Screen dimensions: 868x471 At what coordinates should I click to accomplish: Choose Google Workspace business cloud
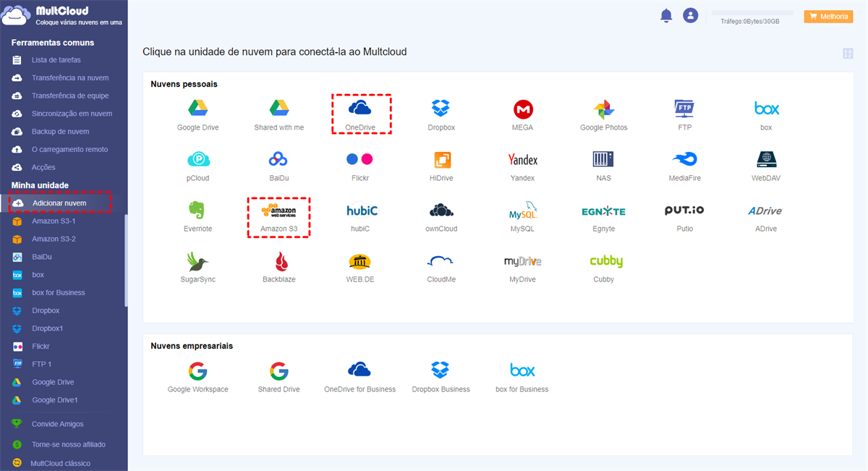tap(198, 377)
